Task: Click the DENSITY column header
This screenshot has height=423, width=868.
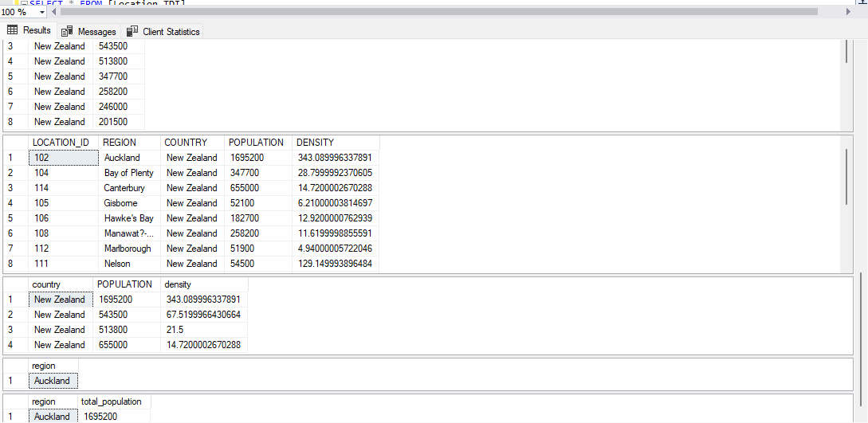Action: pyautogui.click(x=336, y=142)
